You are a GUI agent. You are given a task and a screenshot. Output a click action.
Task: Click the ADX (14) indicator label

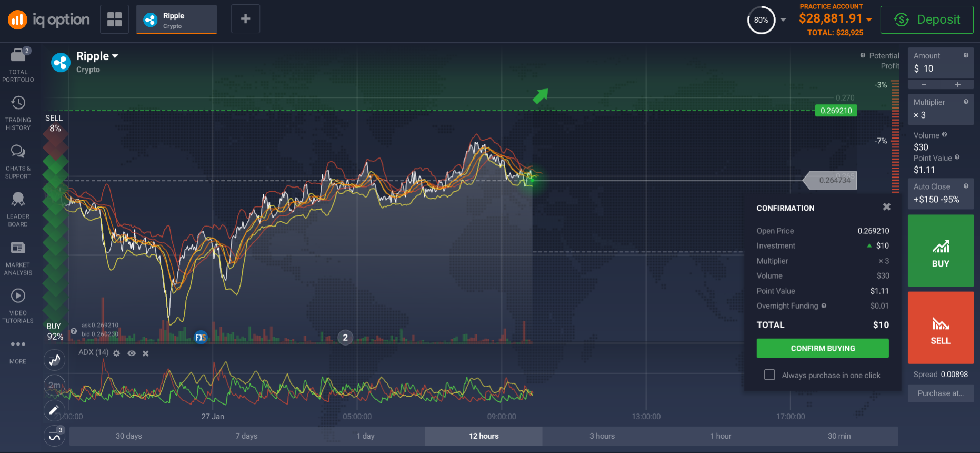tap(93, 352)
